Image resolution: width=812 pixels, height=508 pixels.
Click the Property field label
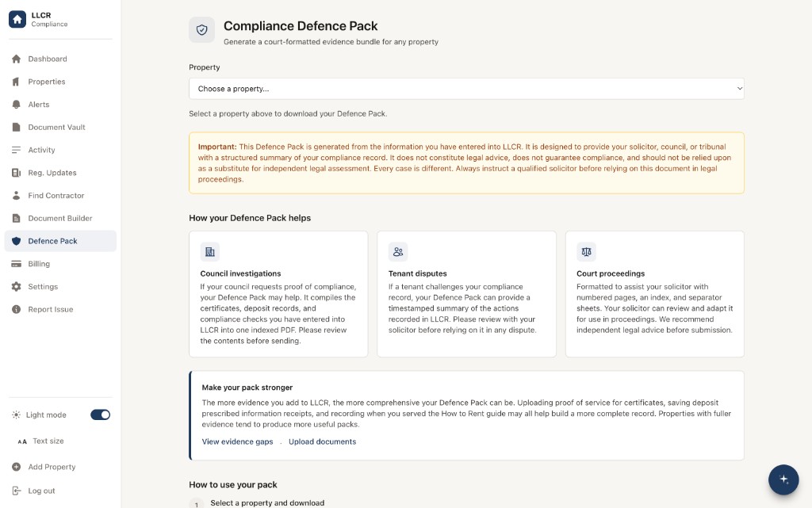pyautogui.click(x=205, y=67)
